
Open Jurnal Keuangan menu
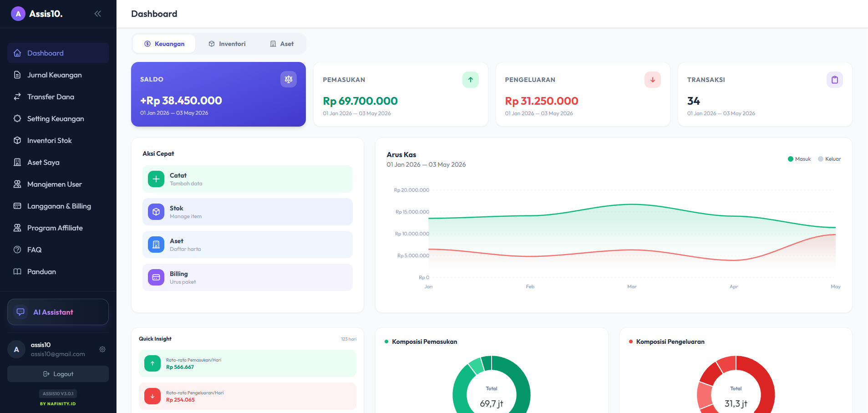point(58,75)
